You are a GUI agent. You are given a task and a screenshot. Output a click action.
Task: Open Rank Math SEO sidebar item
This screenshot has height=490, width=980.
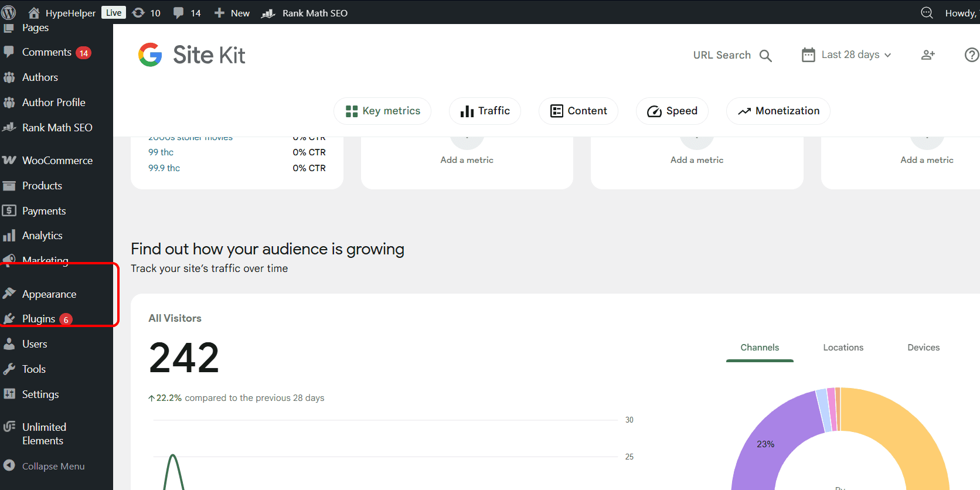pyautogui.click(x=56, y=128)
